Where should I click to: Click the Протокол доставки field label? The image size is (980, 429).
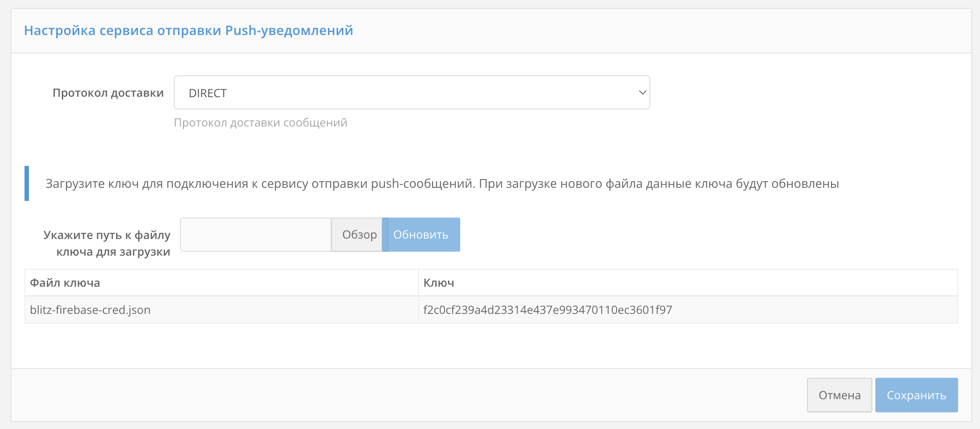click(108, 93)
